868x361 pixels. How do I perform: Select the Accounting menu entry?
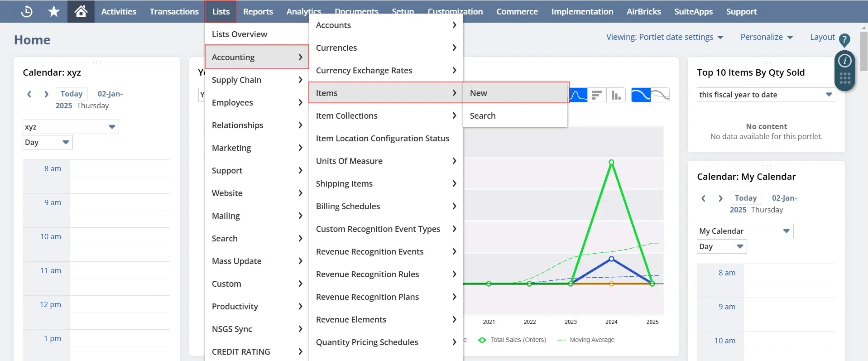[x=257, y=57]
